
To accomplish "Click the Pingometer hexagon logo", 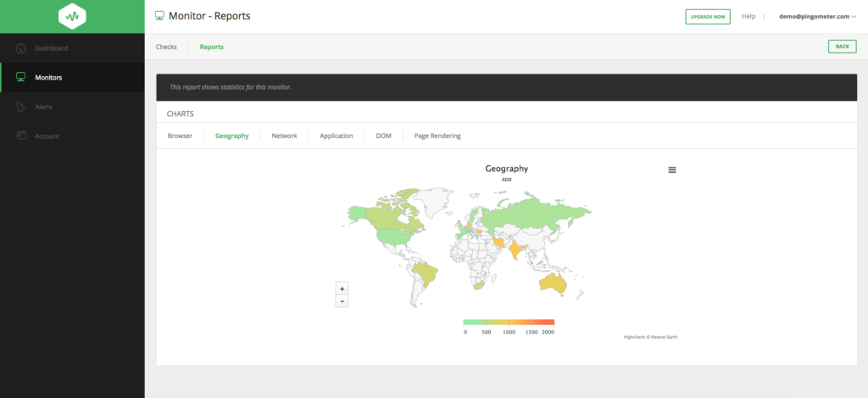I will (72, 16).
